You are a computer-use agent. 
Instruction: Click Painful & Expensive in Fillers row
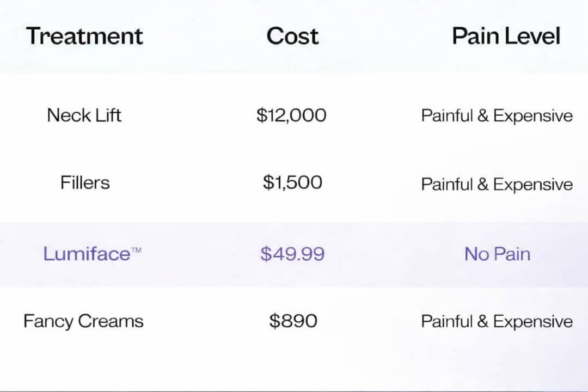(x=497, y=185)
